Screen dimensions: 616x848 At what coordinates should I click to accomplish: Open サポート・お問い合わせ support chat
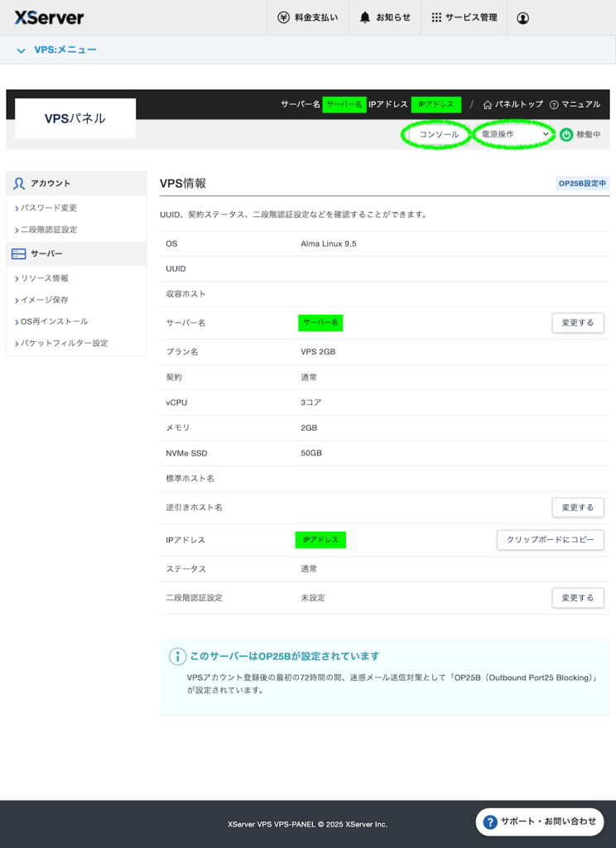541,821
